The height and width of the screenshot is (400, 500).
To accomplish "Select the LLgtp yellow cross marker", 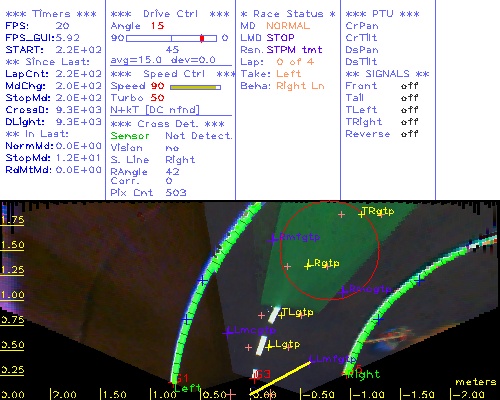I will tap(269, 347).
